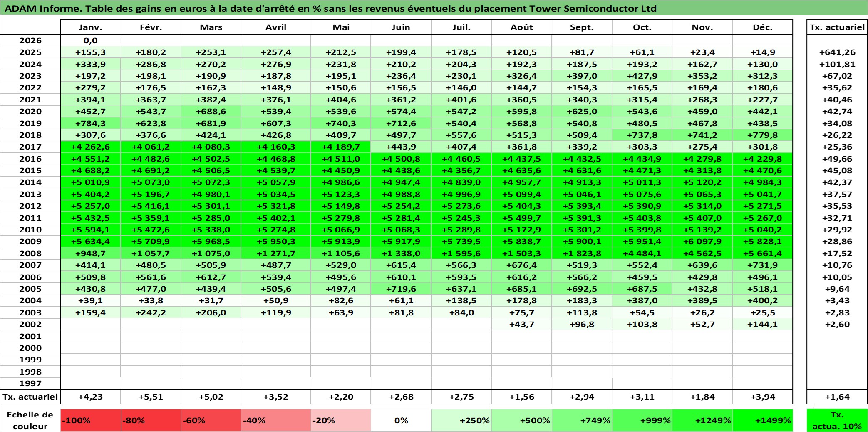Select the +242,2 cell in February 2003
868x432 pixels.
151,312
